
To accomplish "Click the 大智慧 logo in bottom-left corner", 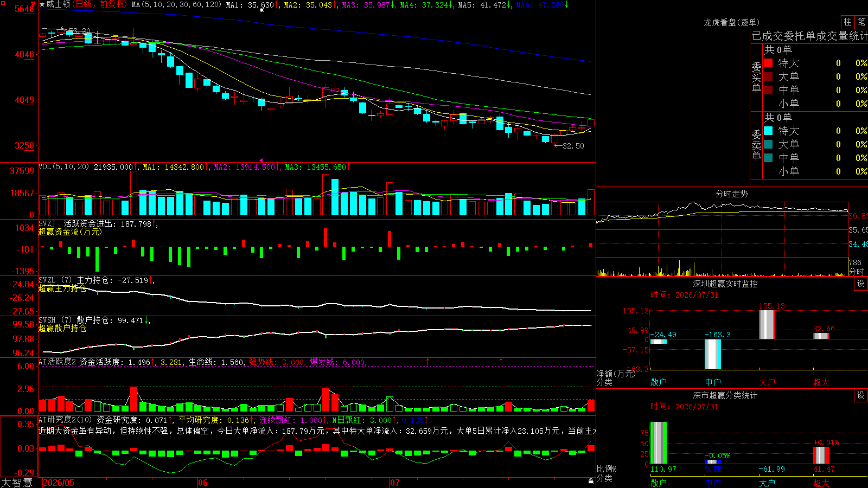I will coord(17,482).
